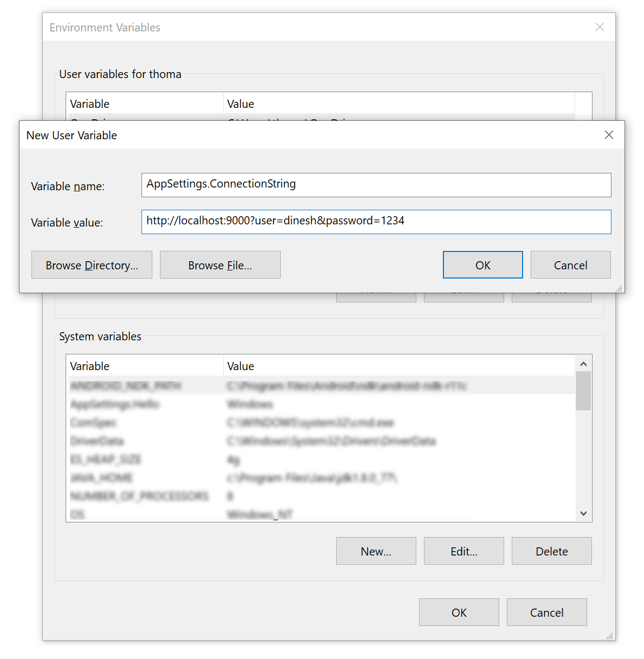Click inside the Variable name field

click(x=376, y=185)
